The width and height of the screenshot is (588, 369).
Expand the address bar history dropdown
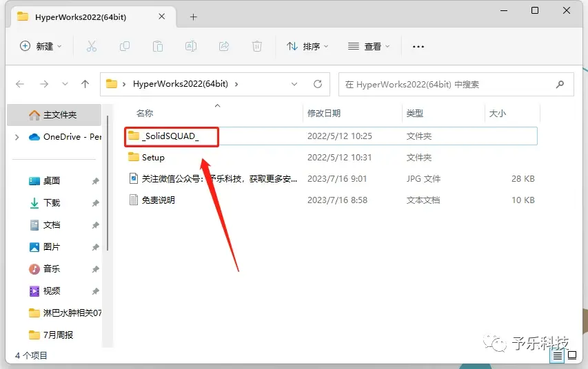[294, 84]
